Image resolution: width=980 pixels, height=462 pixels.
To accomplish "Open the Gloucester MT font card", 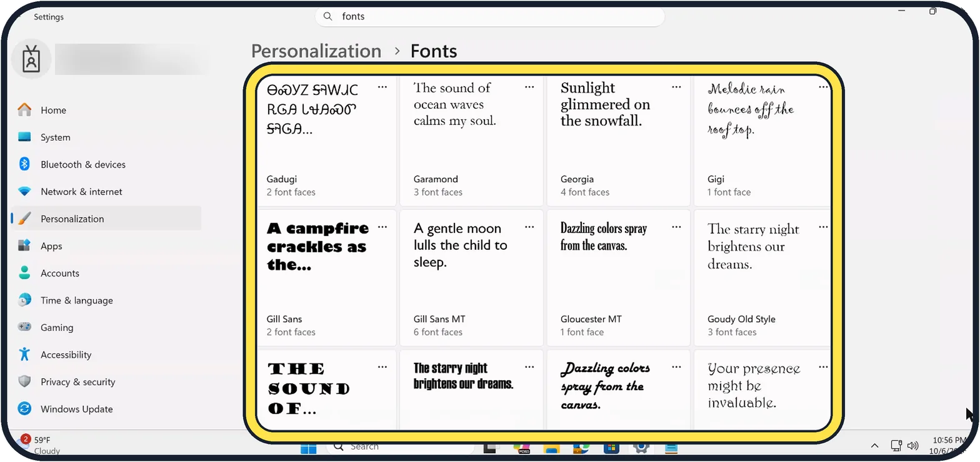I will pyautogui.click(x=619, y=278).
